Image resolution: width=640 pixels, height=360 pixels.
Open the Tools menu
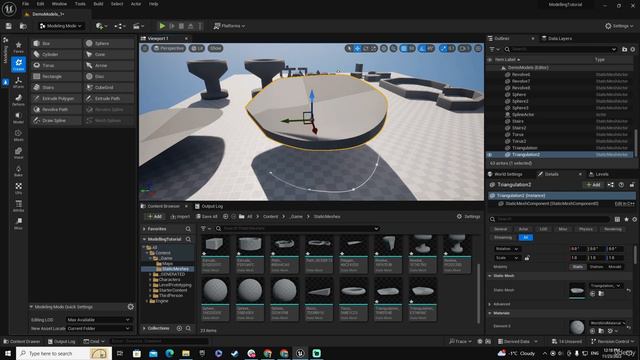point(80,4)
